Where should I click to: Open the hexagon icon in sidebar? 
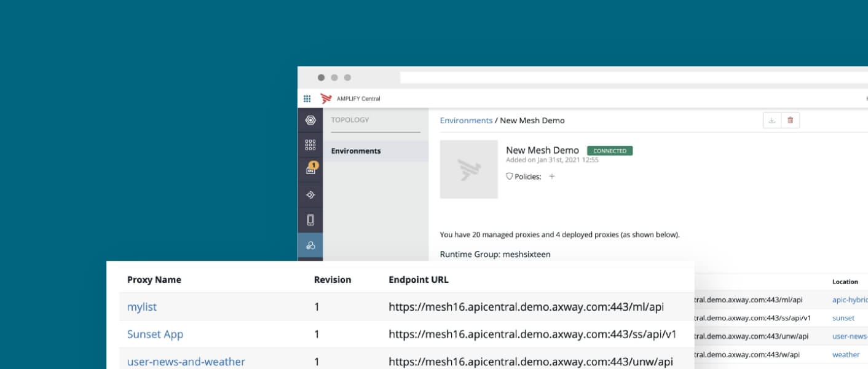pyautogui.click(x=310, y=121)
